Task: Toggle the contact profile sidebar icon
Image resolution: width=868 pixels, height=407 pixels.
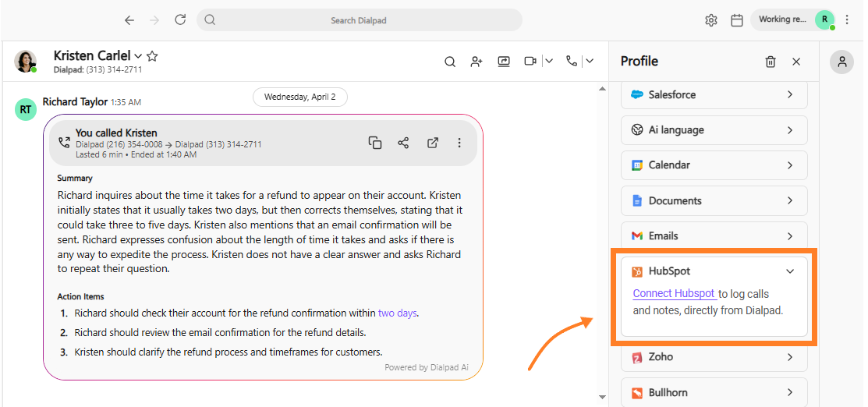Action: point(842,62)
